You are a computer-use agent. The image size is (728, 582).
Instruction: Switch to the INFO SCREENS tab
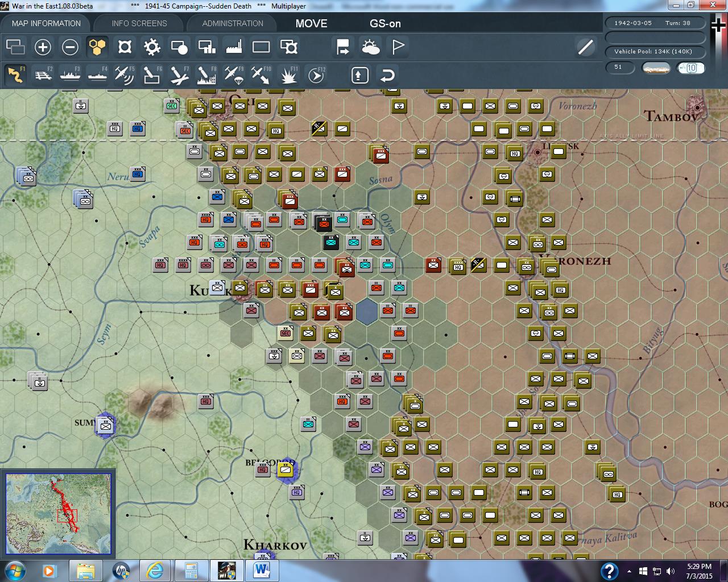(x=139, y=23)
